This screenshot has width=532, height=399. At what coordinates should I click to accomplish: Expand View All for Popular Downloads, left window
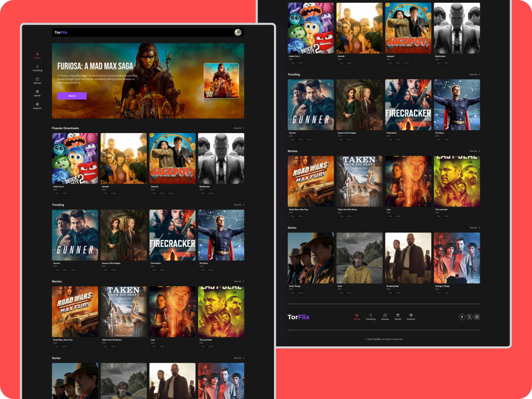coord(239,128)
